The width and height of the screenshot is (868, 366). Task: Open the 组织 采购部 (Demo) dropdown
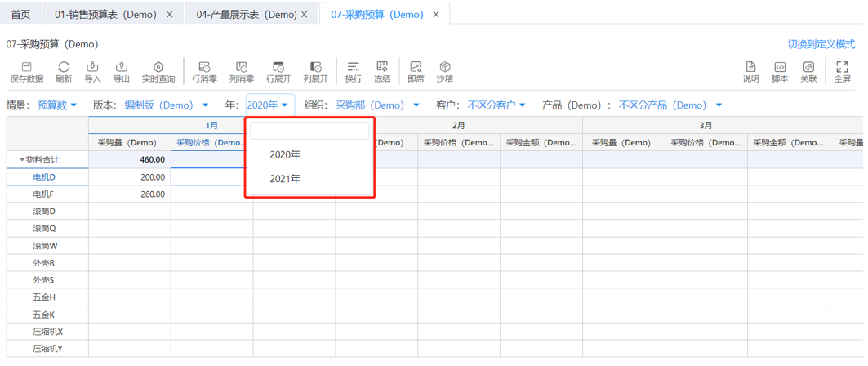377,105
